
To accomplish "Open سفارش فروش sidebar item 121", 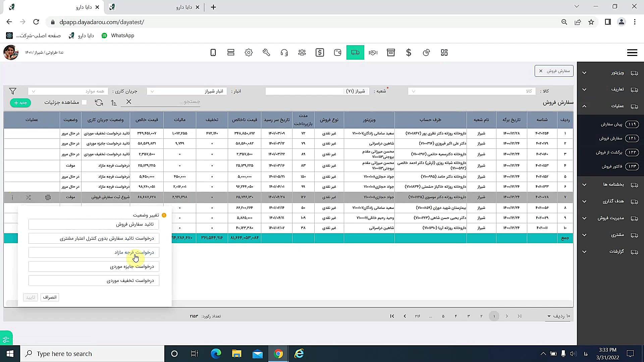I will tap(611, 138).
